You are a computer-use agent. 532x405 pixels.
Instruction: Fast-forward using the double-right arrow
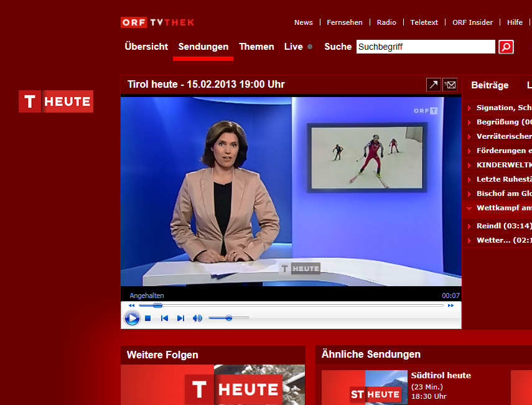[450, 305]
